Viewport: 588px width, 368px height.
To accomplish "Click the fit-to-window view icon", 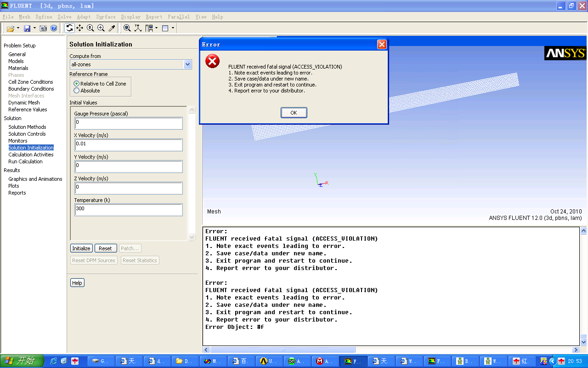I will click(x=127, y=28).
